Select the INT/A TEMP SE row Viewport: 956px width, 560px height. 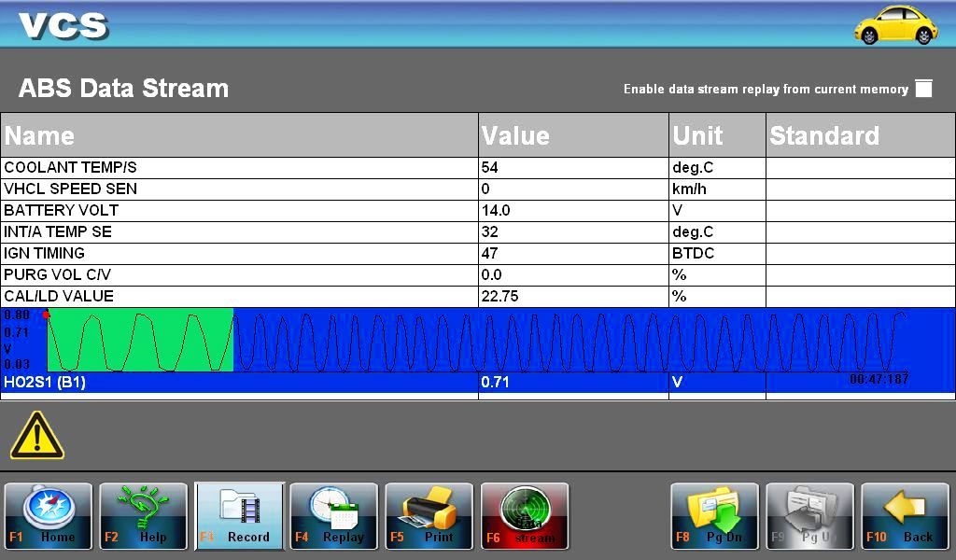(478, 231)
